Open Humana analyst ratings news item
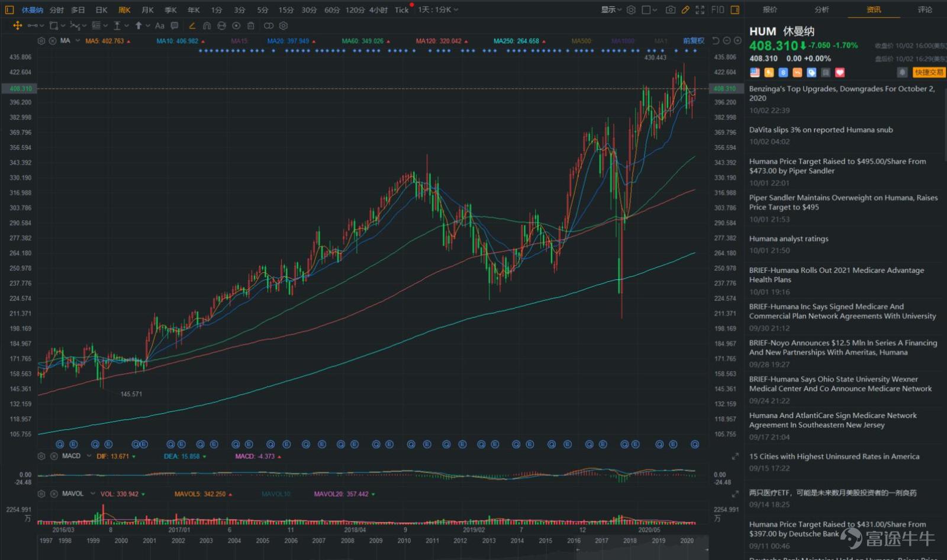The height and width of the screenshot is (560, 947). 788,239
